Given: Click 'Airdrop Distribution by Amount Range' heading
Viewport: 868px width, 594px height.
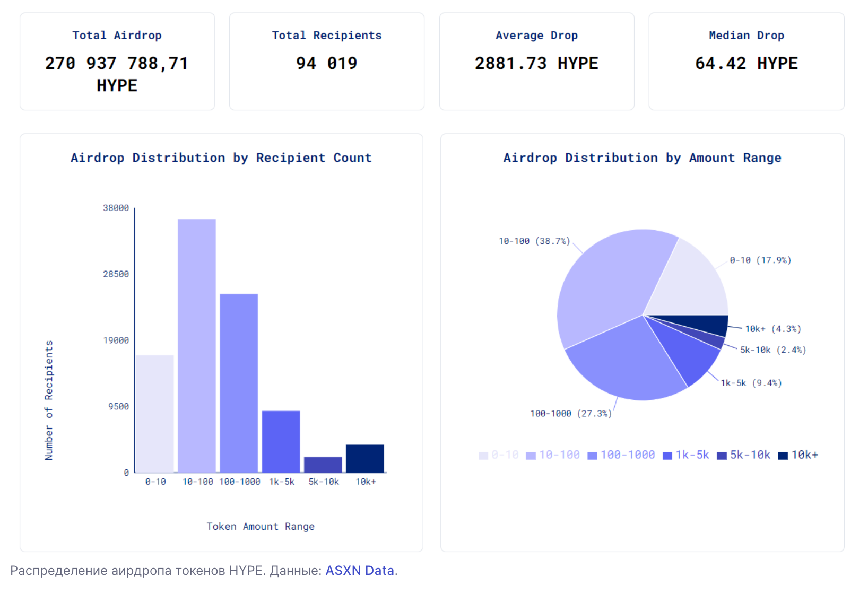Looking at the screenshot, I should click(643, 158).
